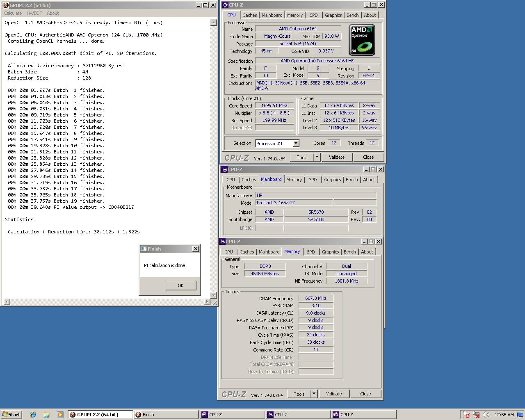This screenshot has height=420, width=525.
Task: Switch to the Finish taskbar button
Action: click(166, 415)
